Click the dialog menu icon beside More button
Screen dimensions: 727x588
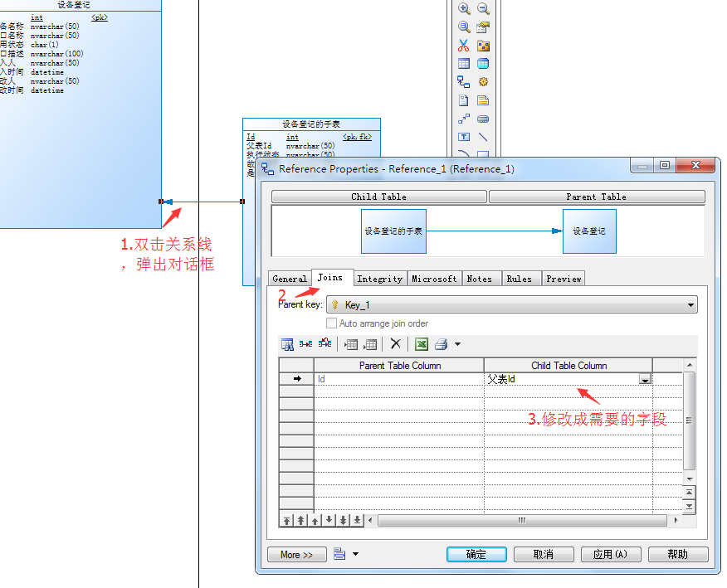tap(339, 554)
